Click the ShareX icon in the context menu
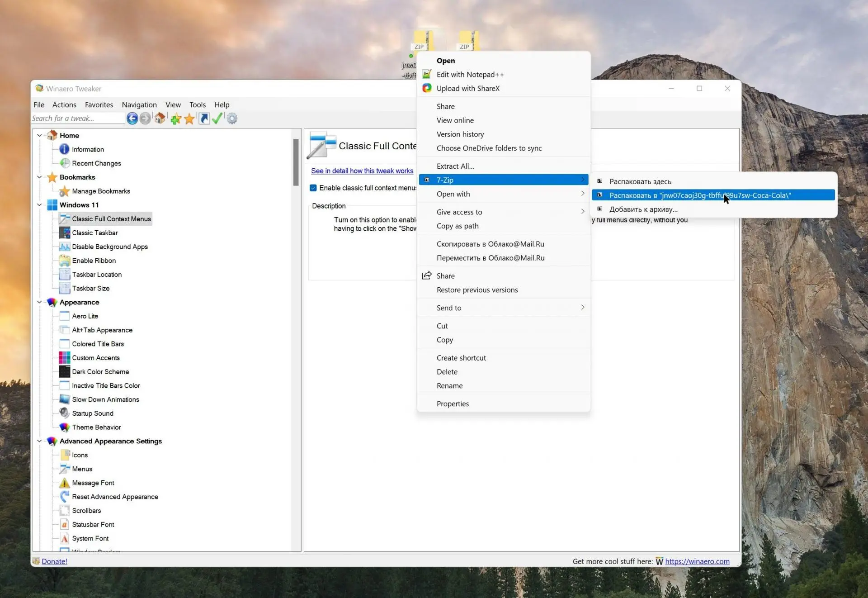 (x=427, y=88)
